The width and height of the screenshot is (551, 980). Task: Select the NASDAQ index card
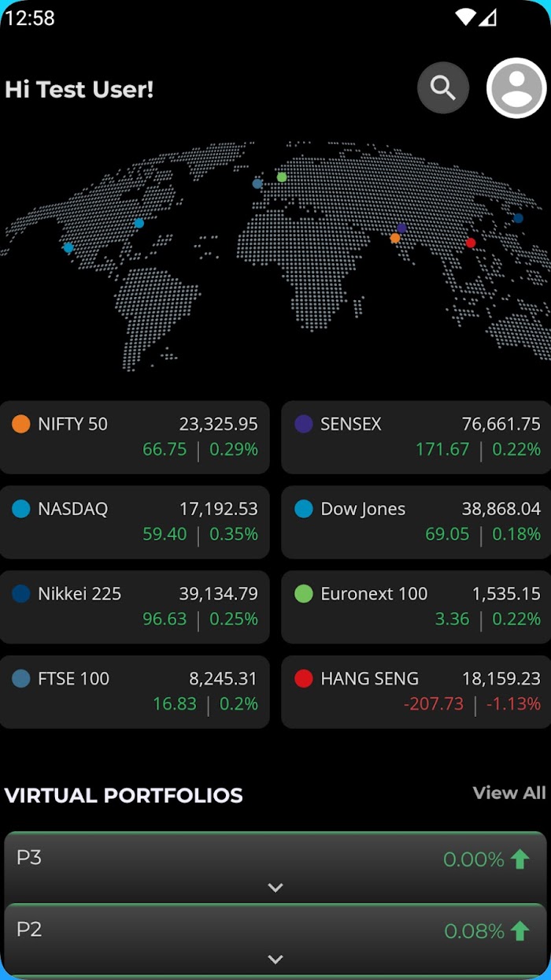pyautogui.click(x=135, y=522)
